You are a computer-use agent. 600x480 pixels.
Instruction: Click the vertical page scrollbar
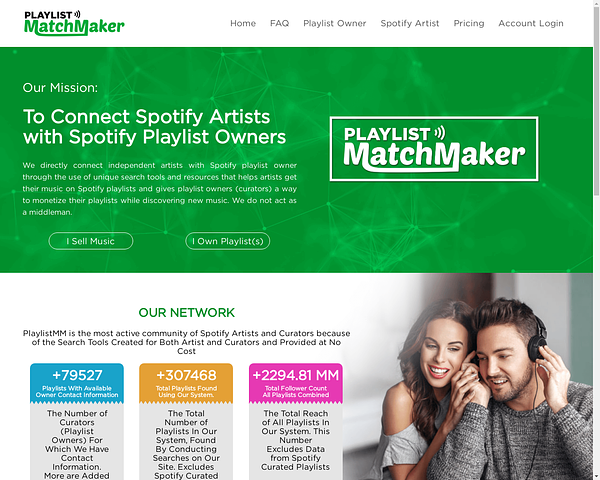coord(596,240)
